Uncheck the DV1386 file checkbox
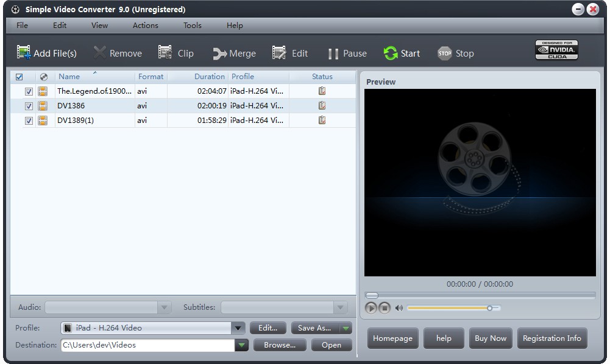Screen dimensions: 610x364 [29, 106]
